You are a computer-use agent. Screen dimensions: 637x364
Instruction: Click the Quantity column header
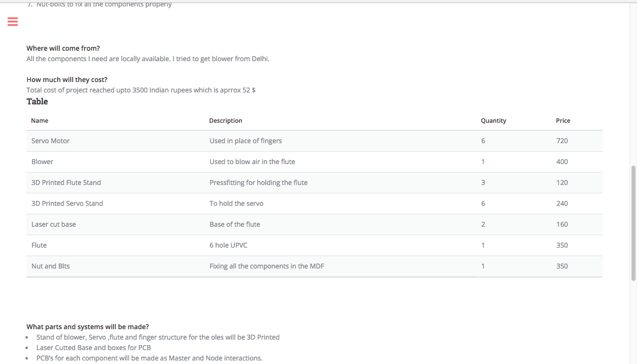pos(493,120)
